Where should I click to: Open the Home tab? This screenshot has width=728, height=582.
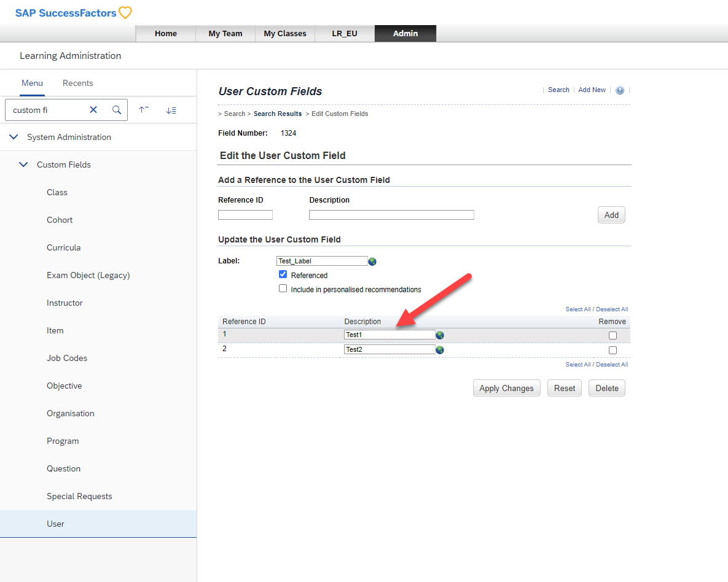(166, 33)
